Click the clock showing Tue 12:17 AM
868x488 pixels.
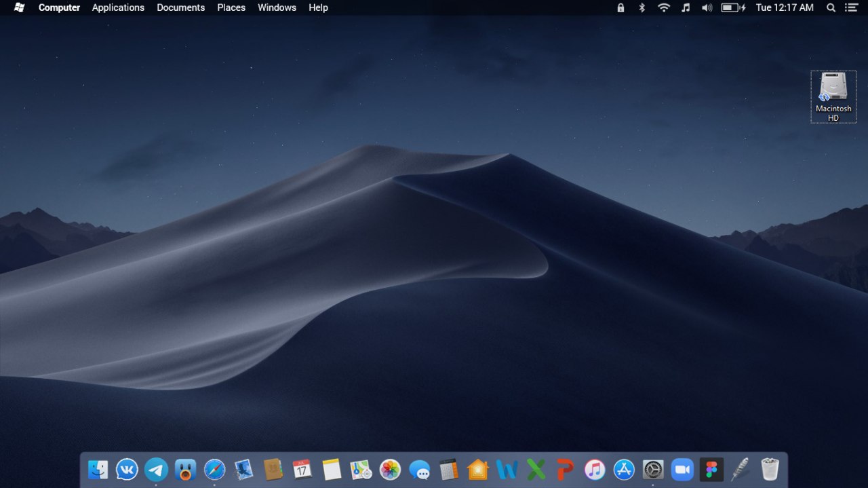click(x=785, y=7)
